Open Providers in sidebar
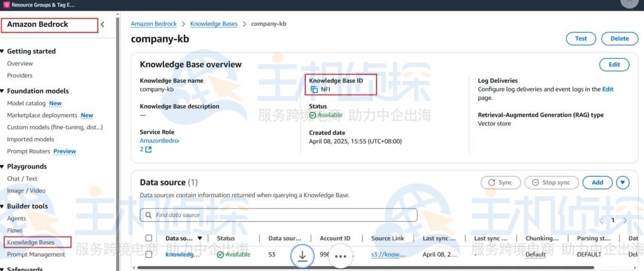644x271 pixels. [20, 75]
